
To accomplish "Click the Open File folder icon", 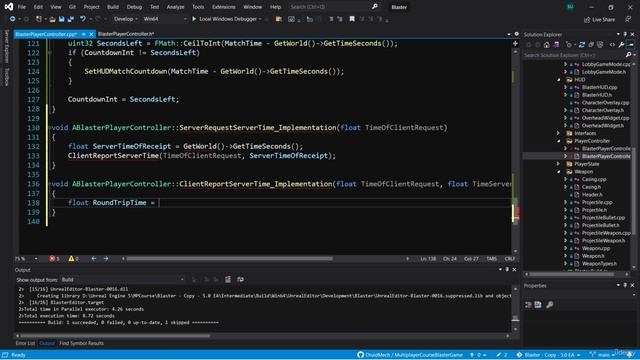I will 52,19.
